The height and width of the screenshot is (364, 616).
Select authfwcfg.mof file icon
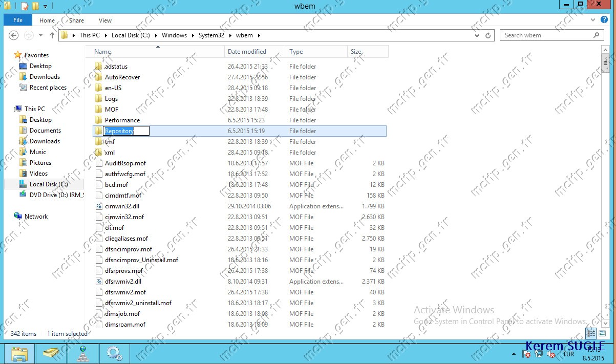(99, 174)
